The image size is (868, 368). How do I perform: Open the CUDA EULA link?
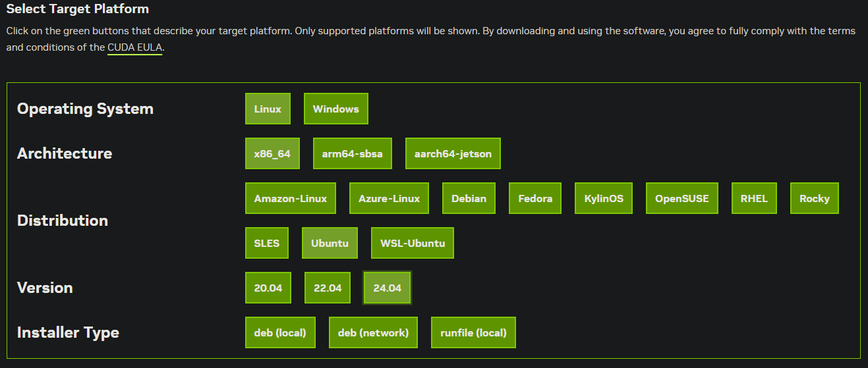point(135,47)
